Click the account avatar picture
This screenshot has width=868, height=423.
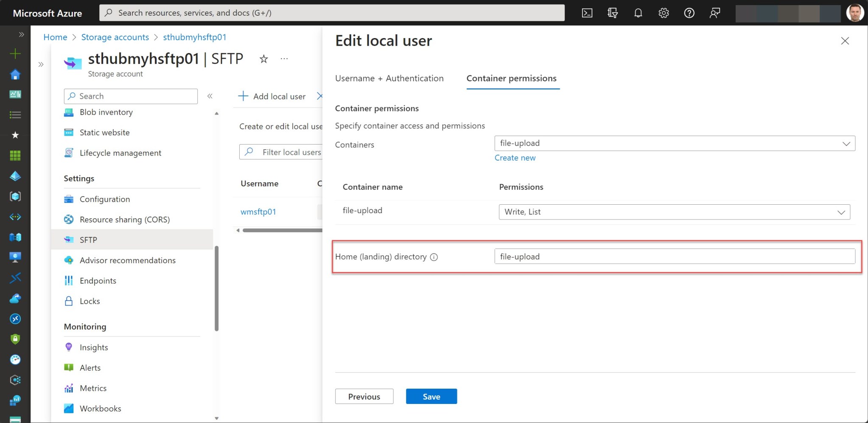(x=855, y=13)
